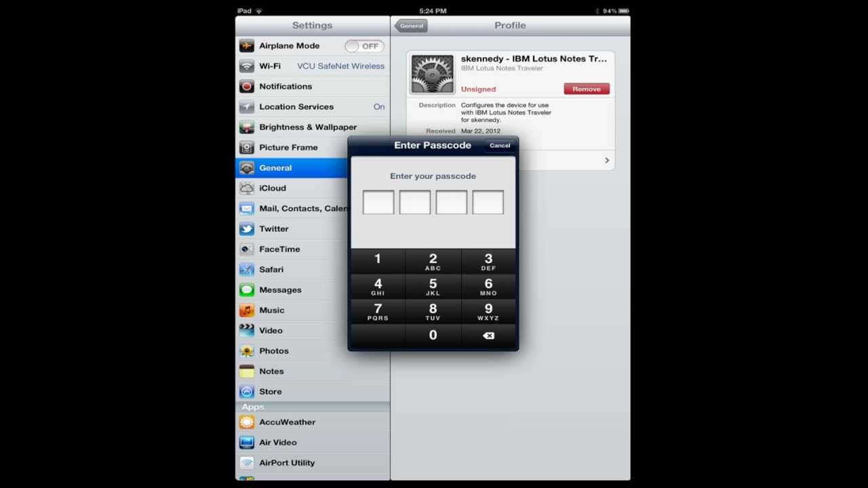Open the Notes settings row label

(271, 371)
